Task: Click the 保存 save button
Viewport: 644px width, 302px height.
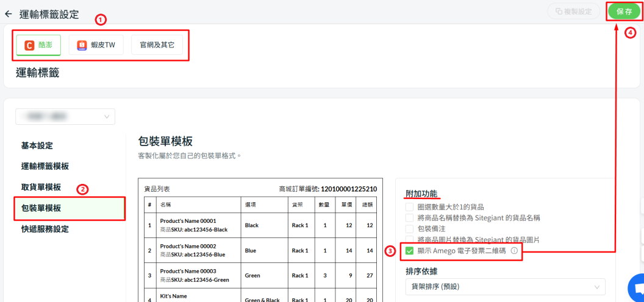Action: (x=624, y=12)
